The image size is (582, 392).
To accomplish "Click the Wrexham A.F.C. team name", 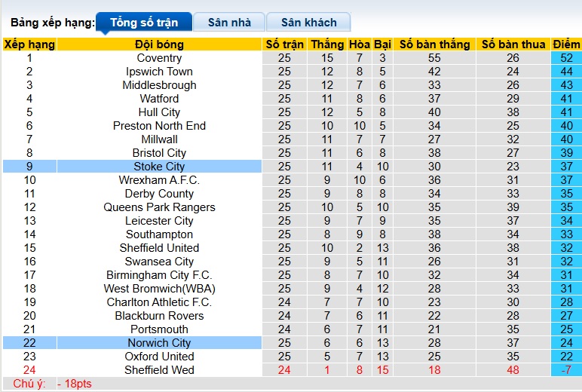I will tap(159, 180).
